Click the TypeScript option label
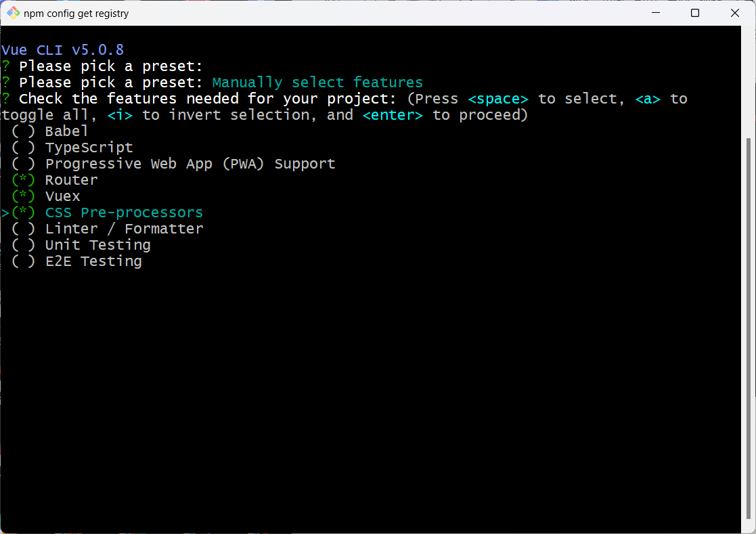Screen dimensions: 756x534 89,148
